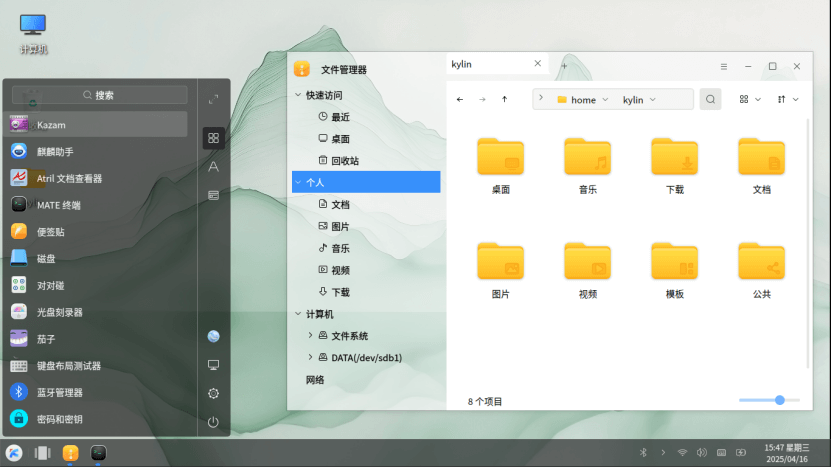Image resolution: width=832 pixels, height=468 pixels.
Task: Open the view mode dropdown
Action: click(x=749, y=99)
